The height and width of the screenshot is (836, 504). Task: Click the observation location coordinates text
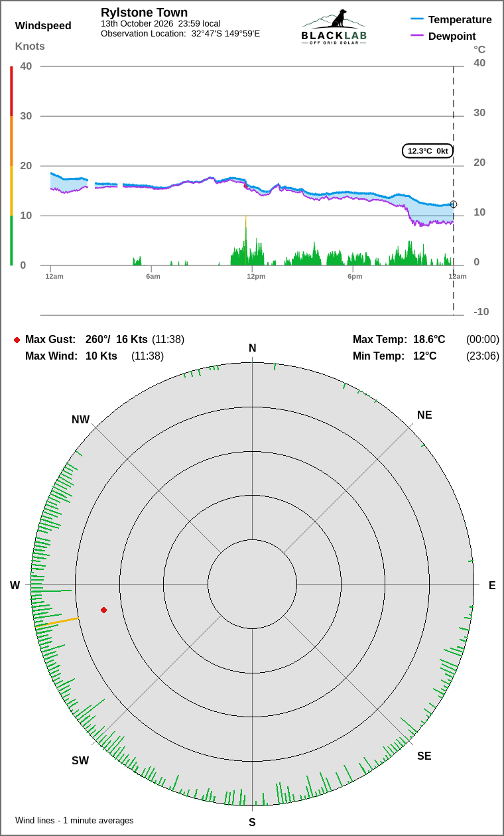click(180, 33)
